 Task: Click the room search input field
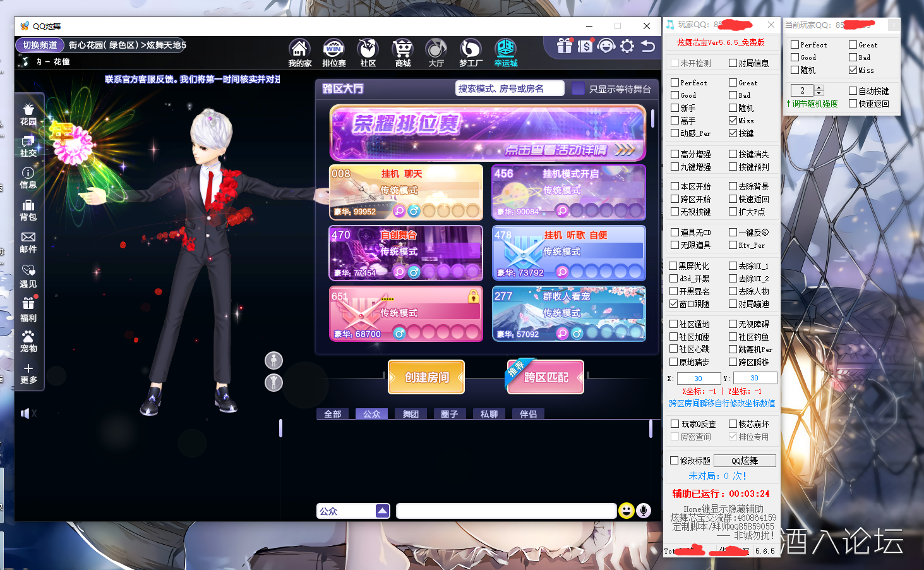pos(509,88)
